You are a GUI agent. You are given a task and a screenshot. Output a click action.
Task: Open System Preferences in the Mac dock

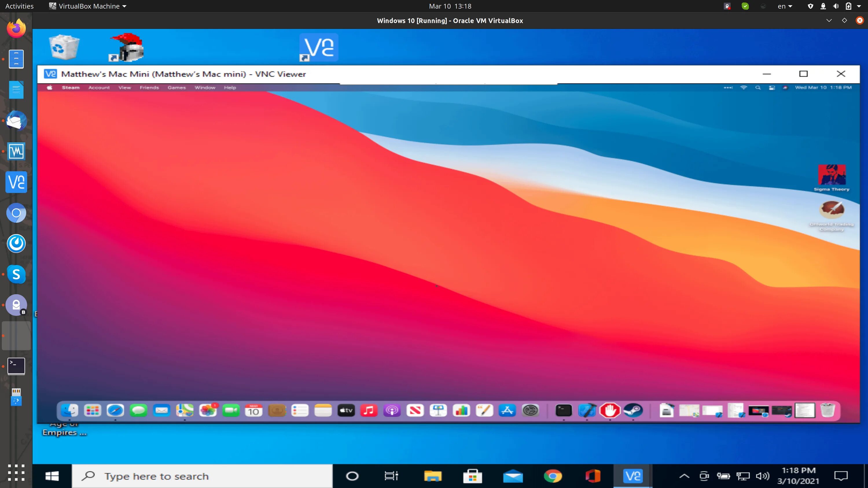coord(530,411)
